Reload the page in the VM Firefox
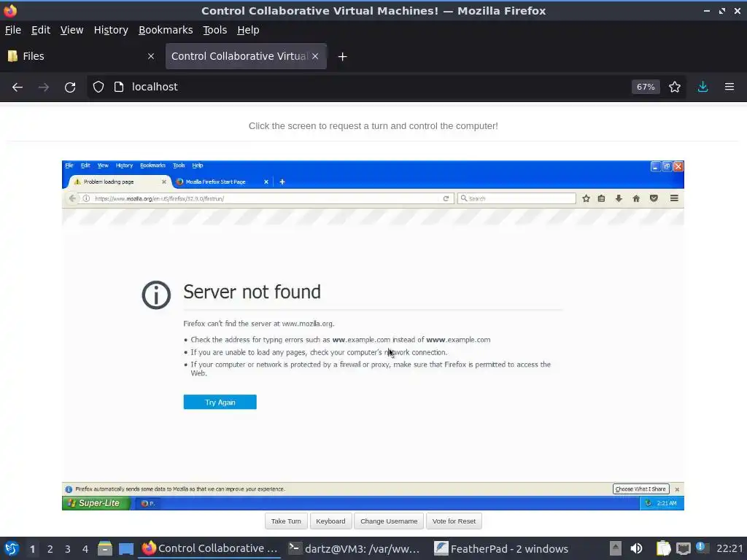747x560 pixels. pyautogui.click(x=446, y=198)
